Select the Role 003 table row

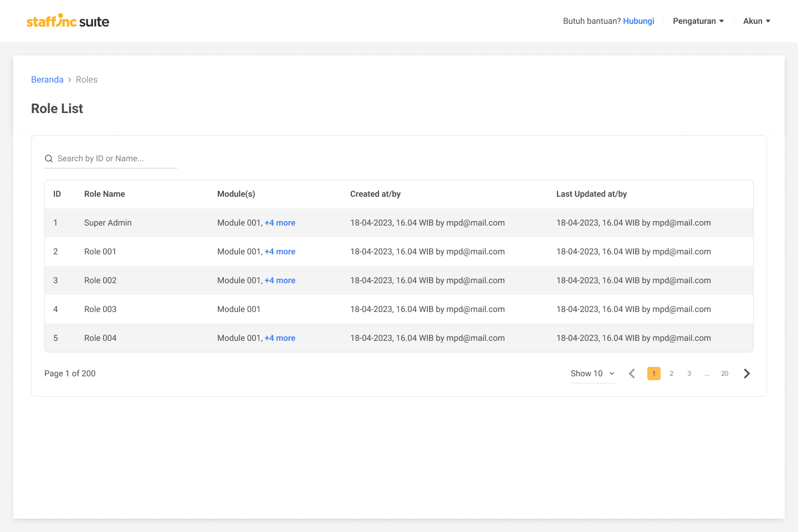tap(100, 309)
